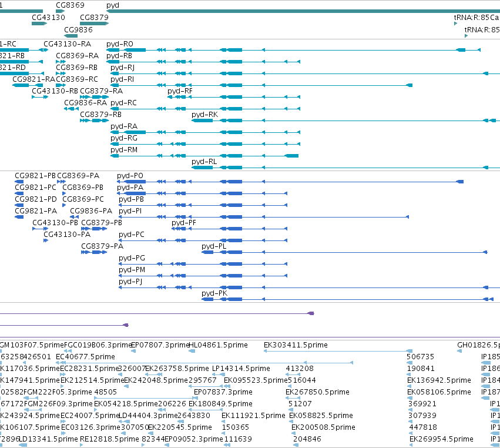Click the CG8379-RA transcript label
500x448 pixels.
(102, 91)
